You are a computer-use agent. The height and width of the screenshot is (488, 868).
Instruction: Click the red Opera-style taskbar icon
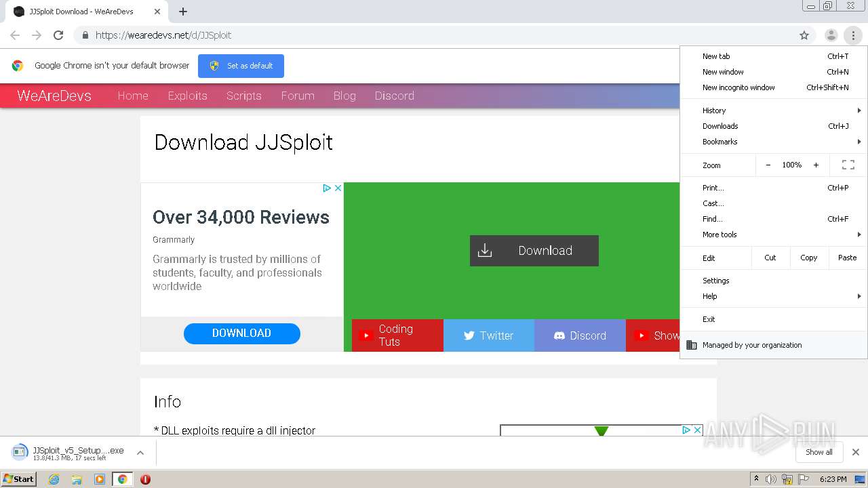tap(145, 479)
